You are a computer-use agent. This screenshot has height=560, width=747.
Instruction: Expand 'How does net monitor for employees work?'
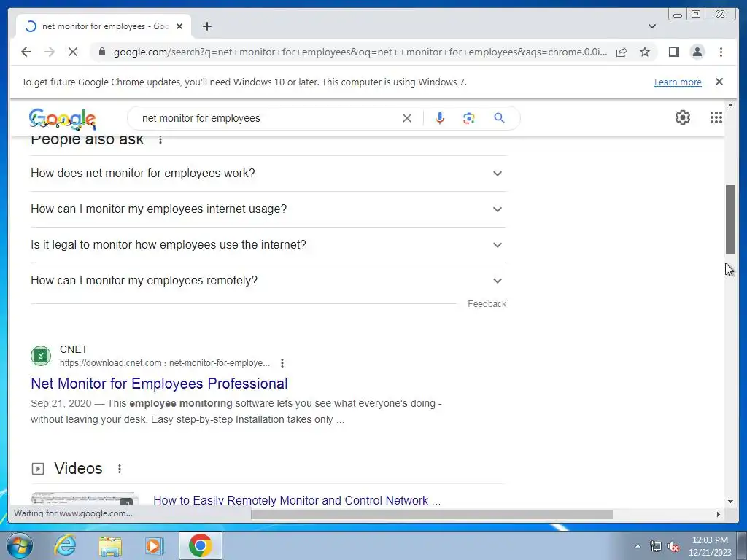(x=268, y=174)
